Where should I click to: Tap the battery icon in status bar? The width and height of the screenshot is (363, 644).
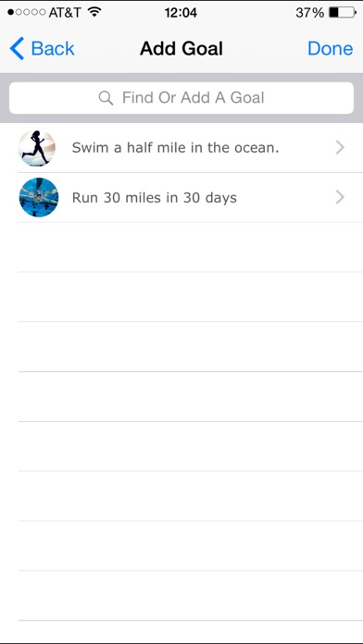coord(343,12)
